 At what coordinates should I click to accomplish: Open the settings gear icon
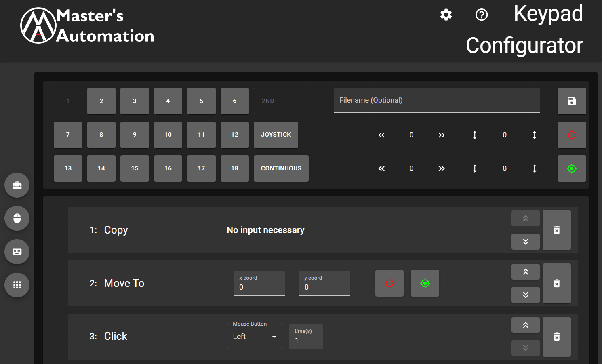tap(446, 15)
